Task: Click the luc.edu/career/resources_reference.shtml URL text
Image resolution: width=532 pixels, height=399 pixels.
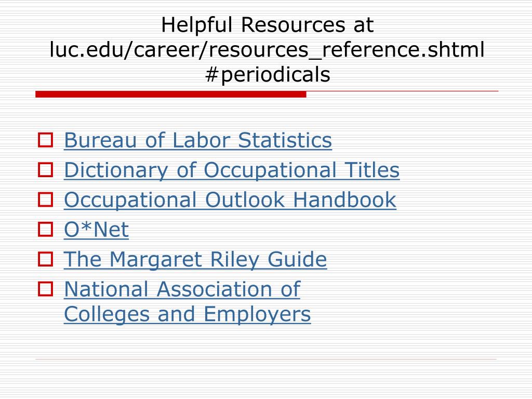Action: point(267,49)
